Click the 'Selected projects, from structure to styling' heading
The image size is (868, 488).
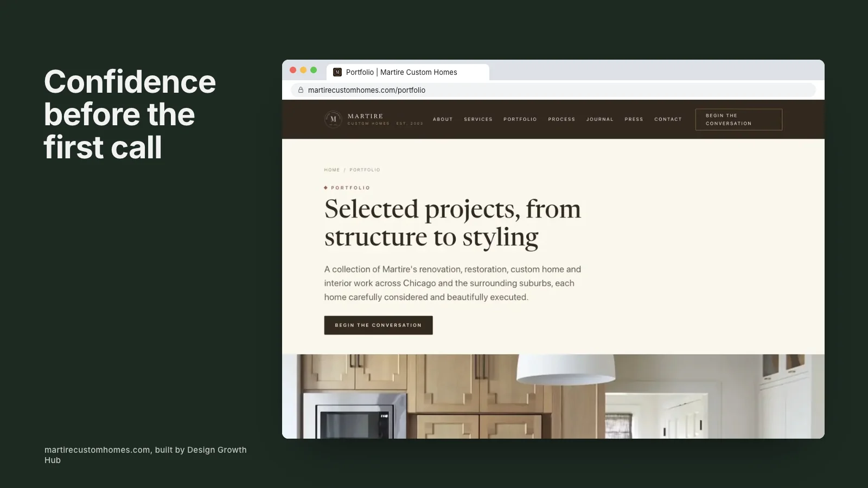452,223
